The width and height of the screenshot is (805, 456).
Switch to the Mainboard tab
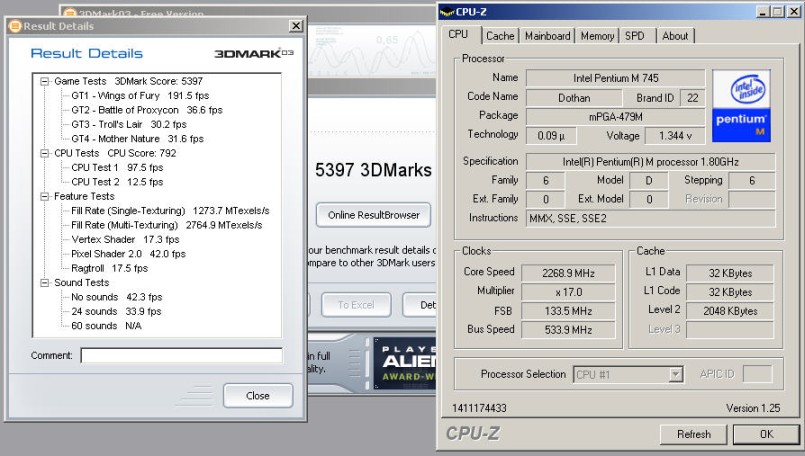[547, 36]
